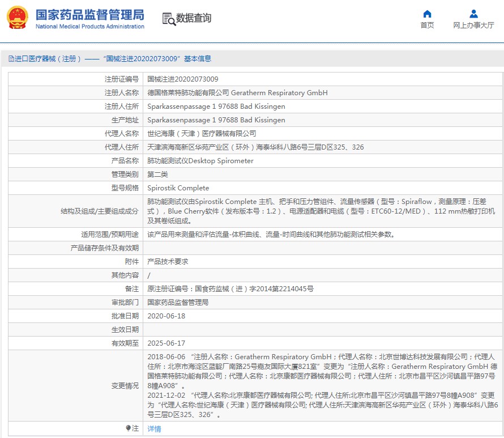Select 肺功能测试仪Desktop Spirometer product name
Viewport: 504px width, 438px height.
[x=200, y=161]
